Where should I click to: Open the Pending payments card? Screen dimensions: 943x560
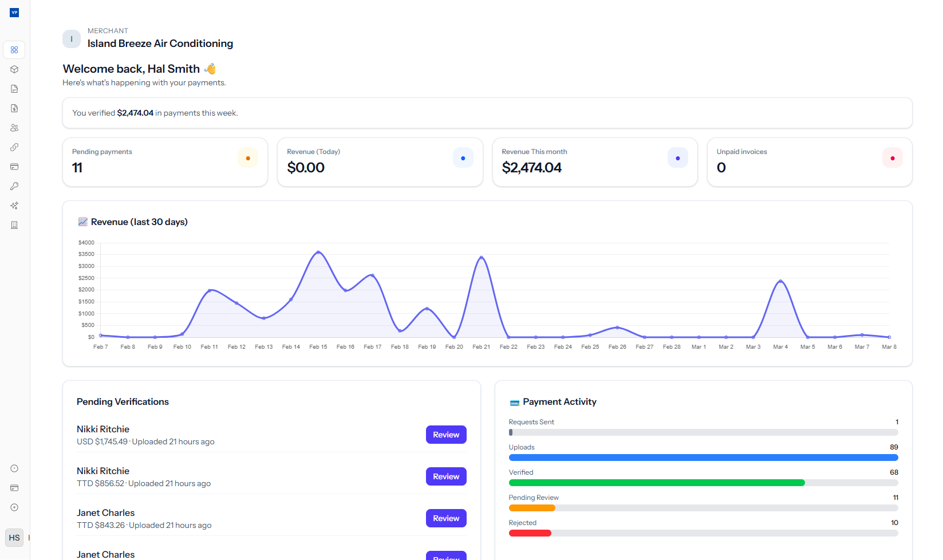click(165, 162)
